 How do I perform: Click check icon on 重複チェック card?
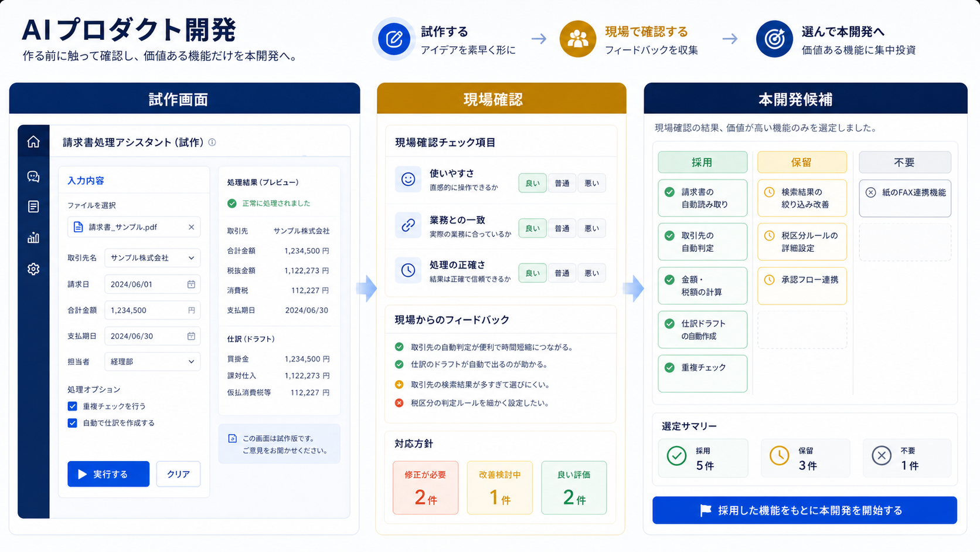[669, 367]
